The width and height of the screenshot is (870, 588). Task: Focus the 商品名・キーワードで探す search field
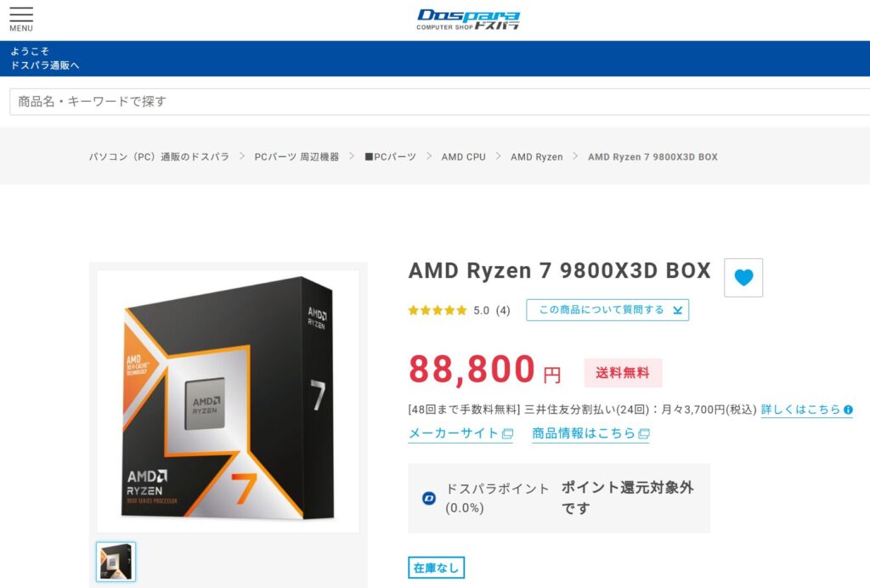point(439,101)
